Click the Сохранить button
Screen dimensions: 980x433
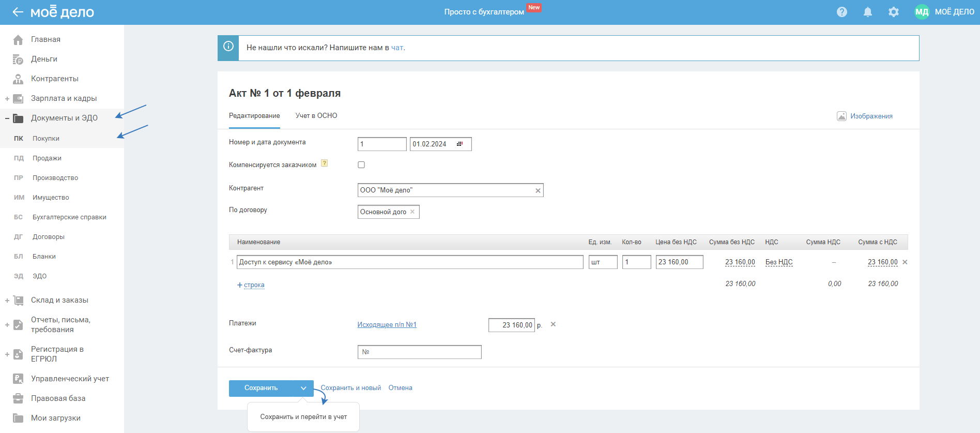[x=261, y=389]
